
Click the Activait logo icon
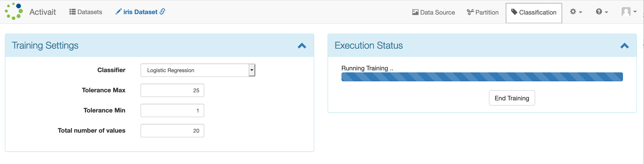14,11
